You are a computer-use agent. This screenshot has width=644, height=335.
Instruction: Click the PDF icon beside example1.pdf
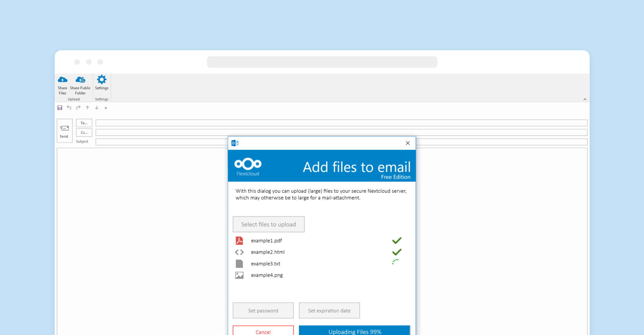point(239,241)
